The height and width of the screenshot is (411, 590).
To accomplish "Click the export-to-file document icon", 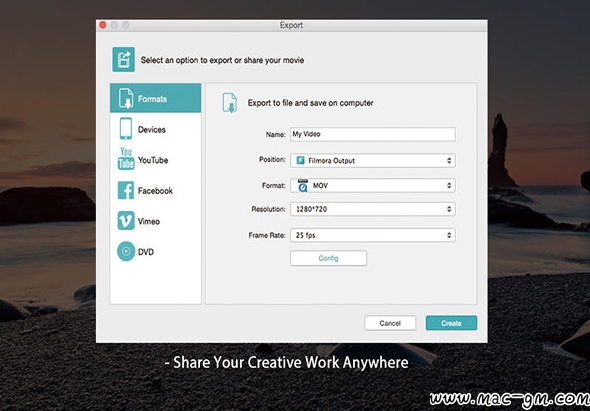I will click(230, 103).
